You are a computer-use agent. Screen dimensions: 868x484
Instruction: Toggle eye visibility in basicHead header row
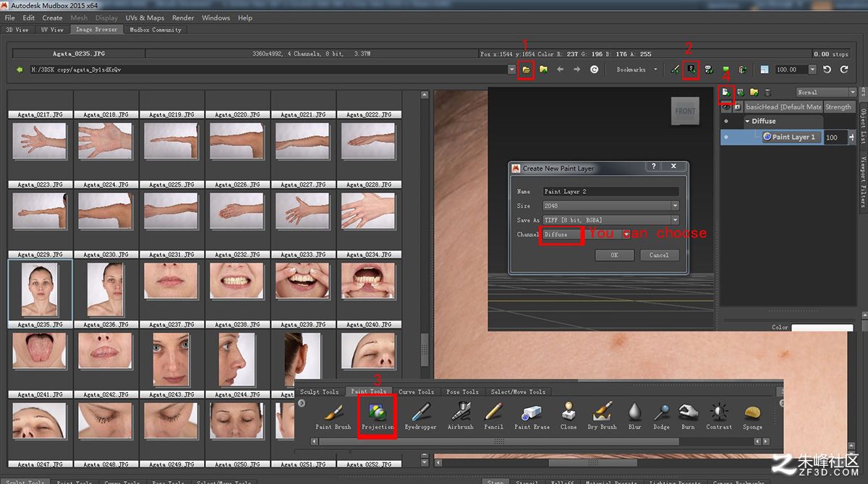726,107
